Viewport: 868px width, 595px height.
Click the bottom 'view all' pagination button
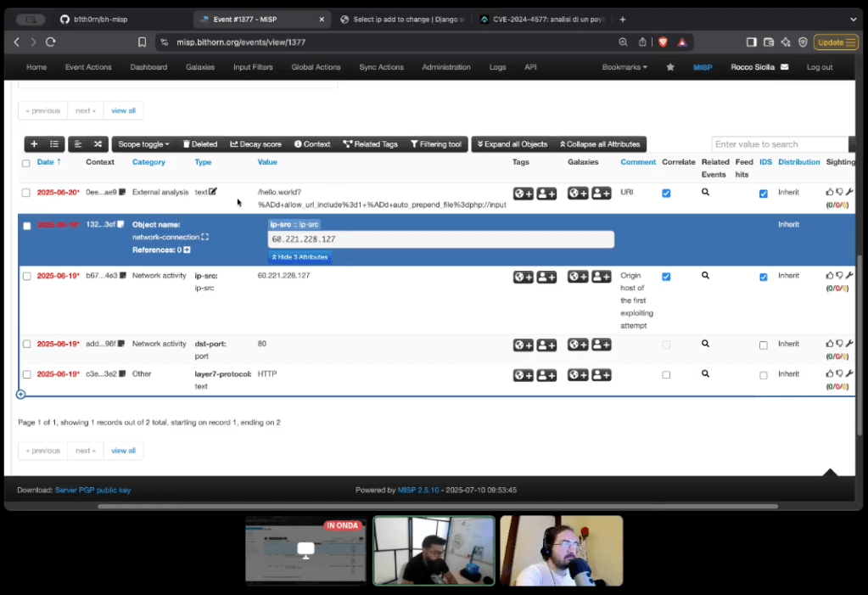pos(123,451)
